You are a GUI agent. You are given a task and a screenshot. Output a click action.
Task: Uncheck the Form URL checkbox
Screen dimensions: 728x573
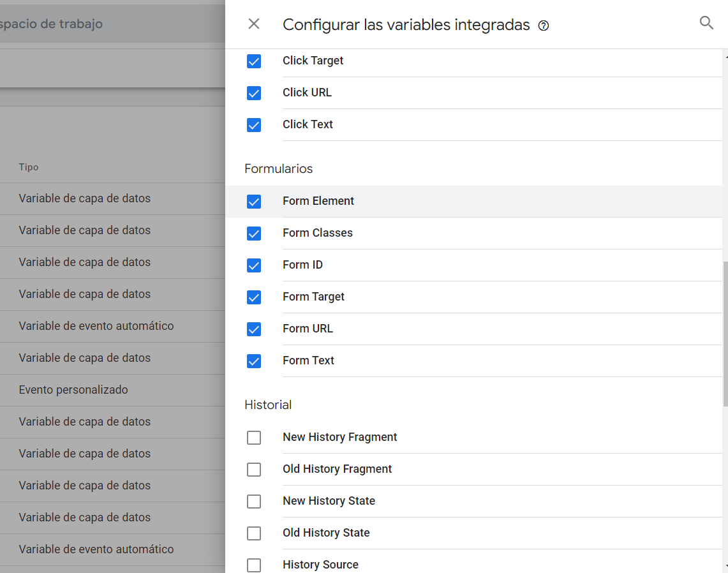[x=254, y=329]
